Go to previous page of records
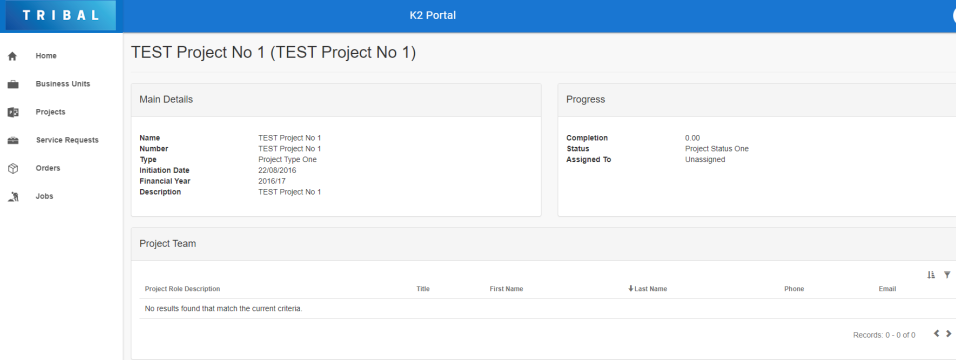 936,334
